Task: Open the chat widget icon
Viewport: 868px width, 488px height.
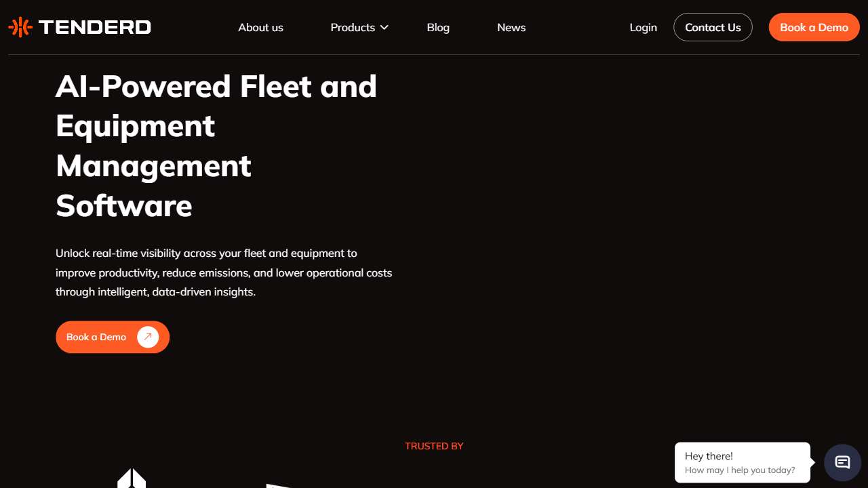Action: coord(842,462)
